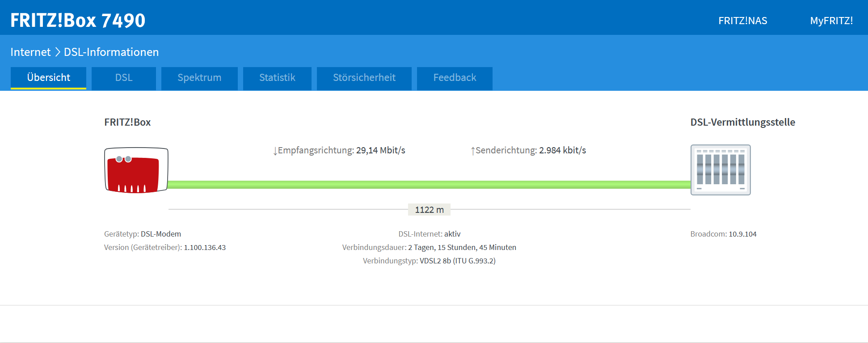This screenshot has width=868, height=343.
Task: Open the Übersicht tab
Action: coord(48,78)
